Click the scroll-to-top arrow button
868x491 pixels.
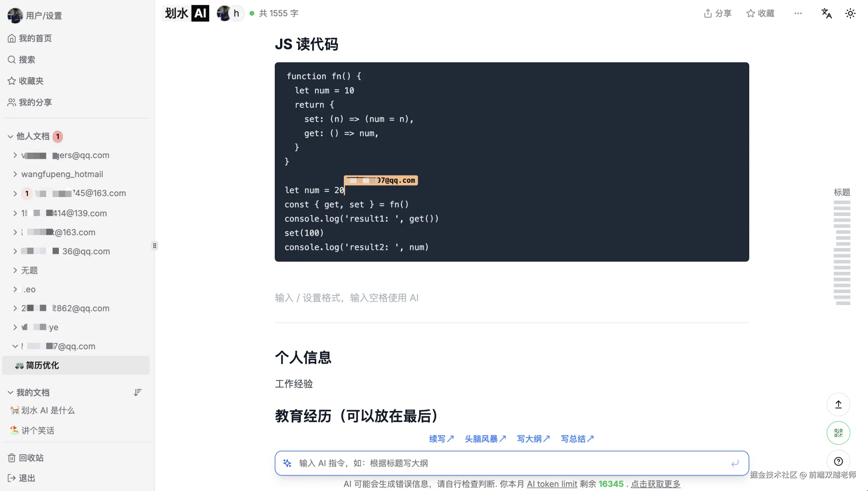pyautogui.click(x=839, y=405)
